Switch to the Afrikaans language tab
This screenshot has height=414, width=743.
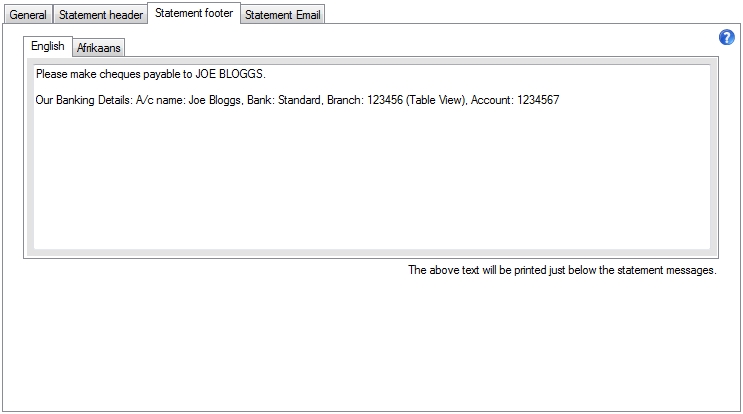(x=99, y=48)
